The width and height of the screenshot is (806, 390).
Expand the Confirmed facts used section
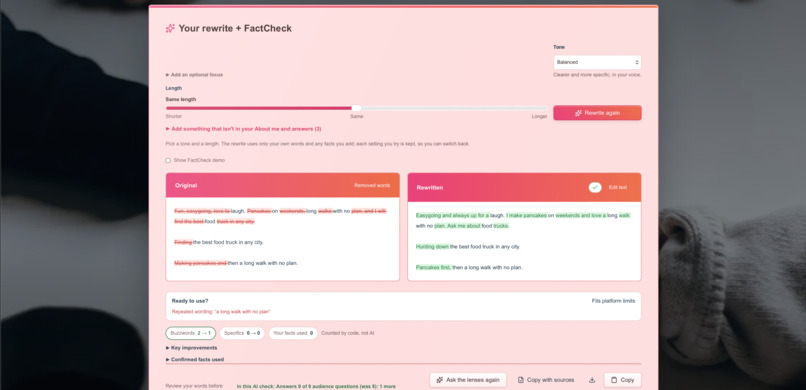[195, 360]
